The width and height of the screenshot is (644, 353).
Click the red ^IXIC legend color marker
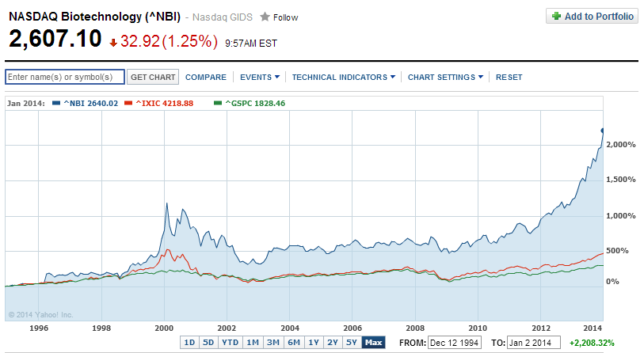tap(128, 103)
